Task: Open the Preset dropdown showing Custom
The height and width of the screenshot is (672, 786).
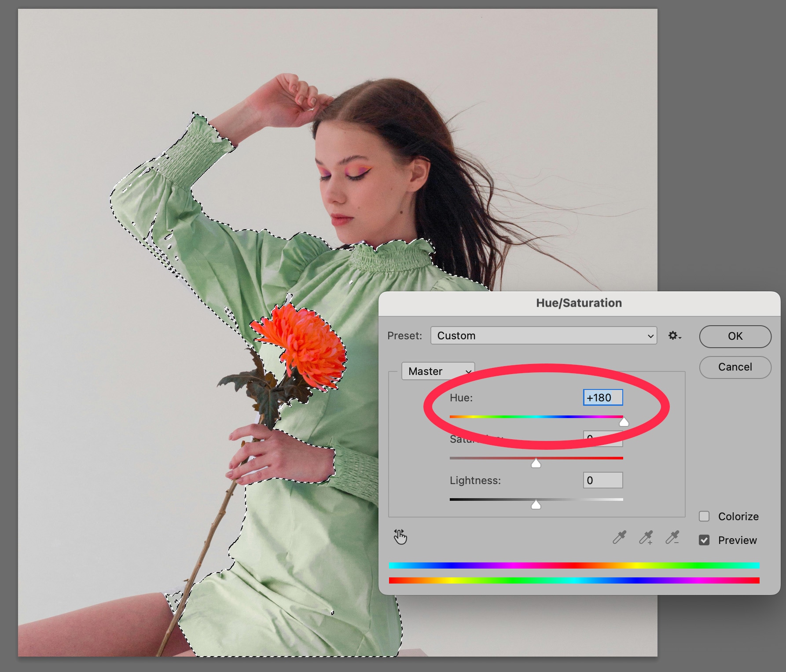Action: (x=544, y=336)
